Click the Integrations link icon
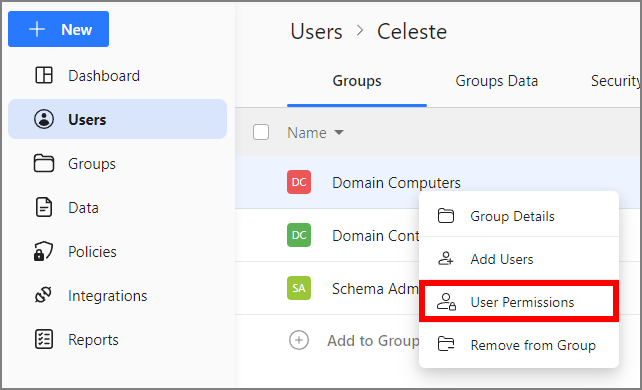 coord(43,295)
